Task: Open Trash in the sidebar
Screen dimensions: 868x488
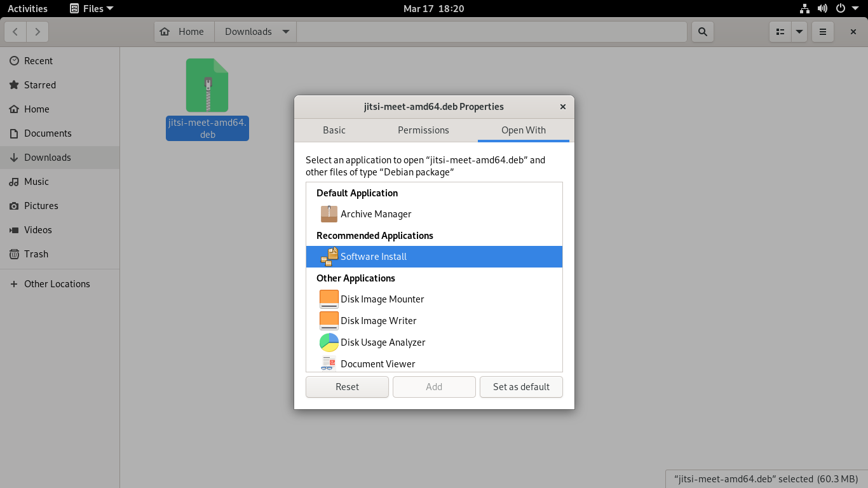Action: pyautogui.click(x=60, y=254)
